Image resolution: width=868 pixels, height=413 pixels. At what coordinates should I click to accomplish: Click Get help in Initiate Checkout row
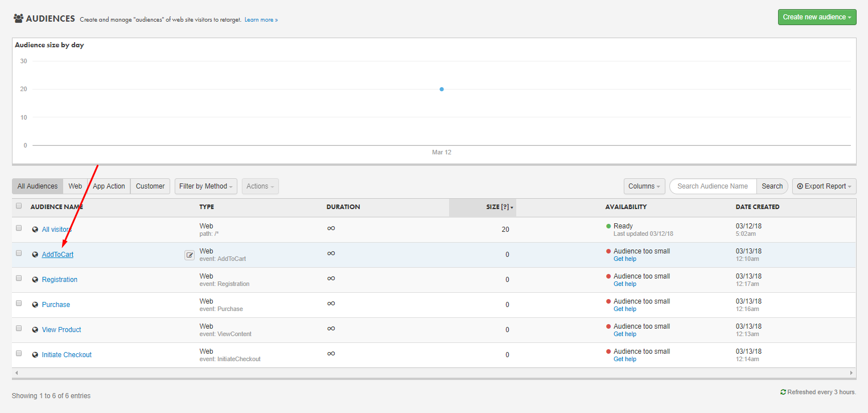tap(625, 359)
